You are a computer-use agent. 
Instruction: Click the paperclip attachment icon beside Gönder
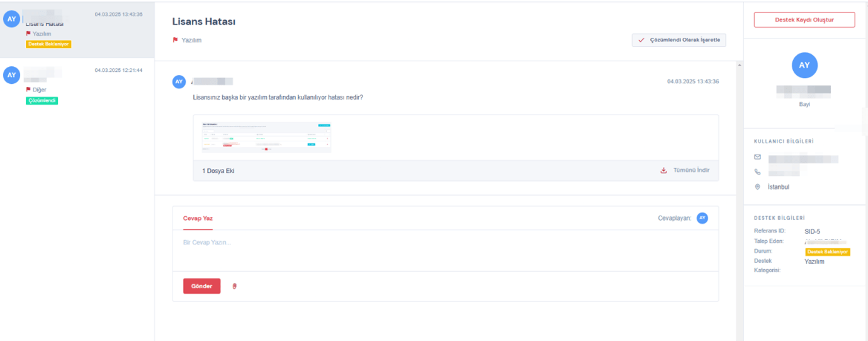[x=235, y=286]
